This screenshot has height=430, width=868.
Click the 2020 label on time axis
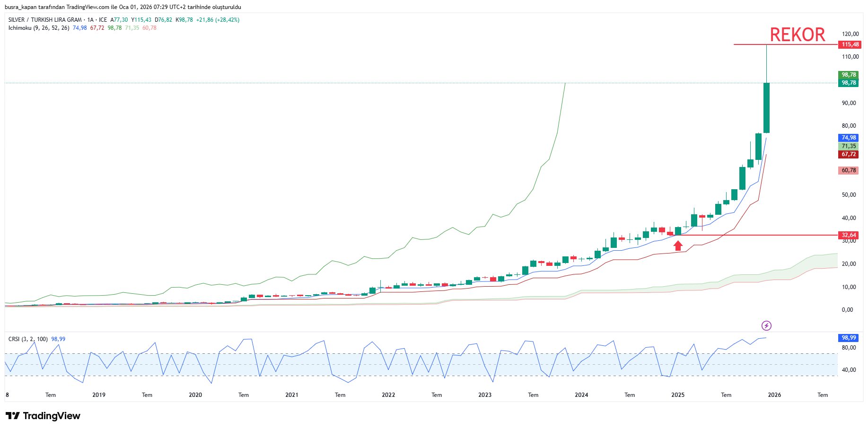[195, 395]
